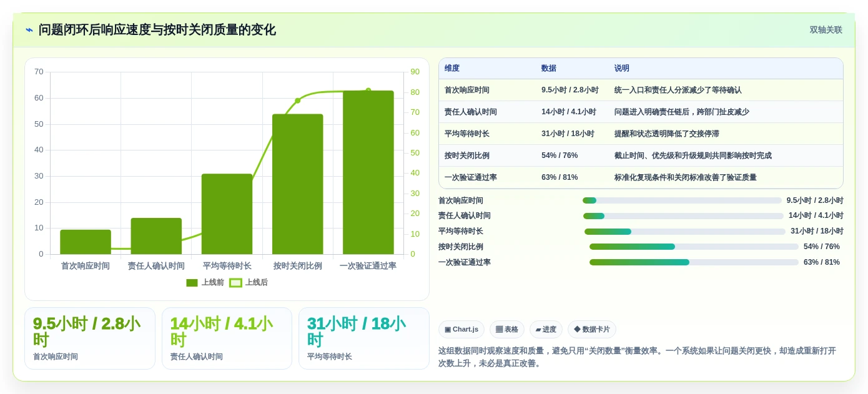
Task: Click the 双轴关联 label in header
Action: click(826, 30)
